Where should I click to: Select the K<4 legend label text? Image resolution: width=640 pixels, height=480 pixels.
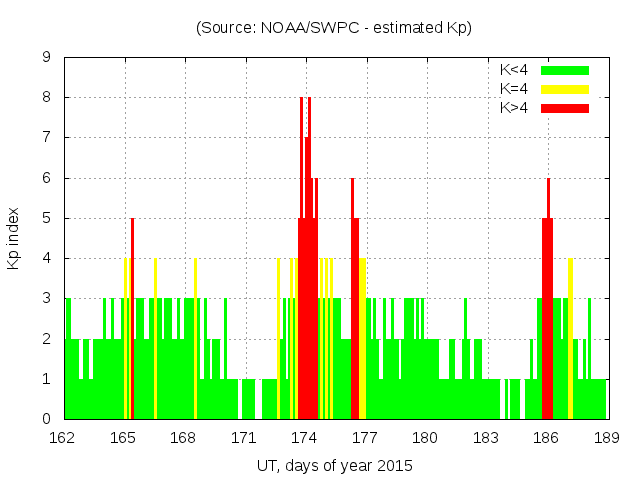[x=516, y=70]
